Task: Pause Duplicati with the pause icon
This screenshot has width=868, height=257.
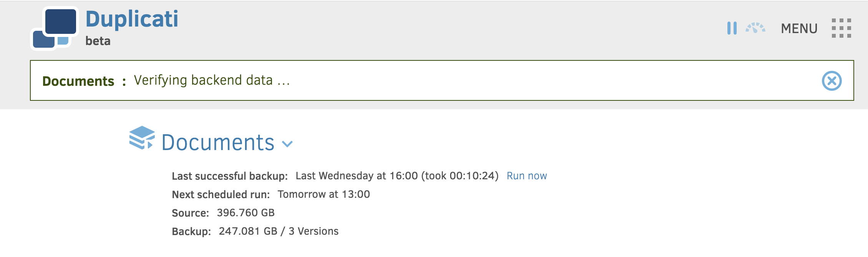Action: coord(732,28)
